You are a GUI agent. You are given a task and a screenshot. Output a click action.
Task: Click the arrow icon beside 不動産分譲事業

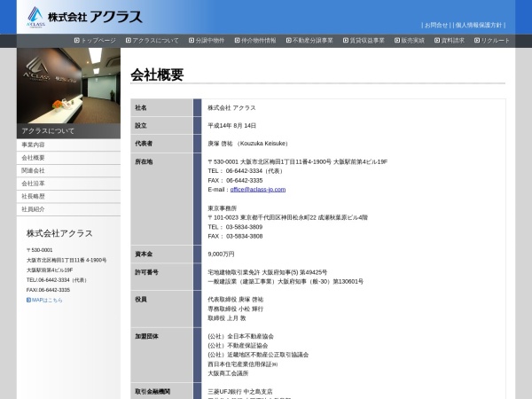[289, 41]
